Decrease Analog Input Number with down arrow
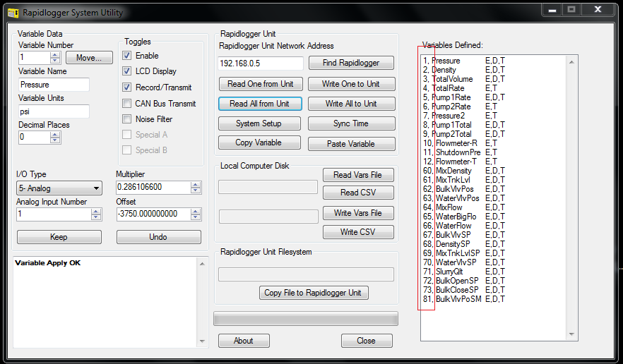The image size is (623, 364). [96, 217]
